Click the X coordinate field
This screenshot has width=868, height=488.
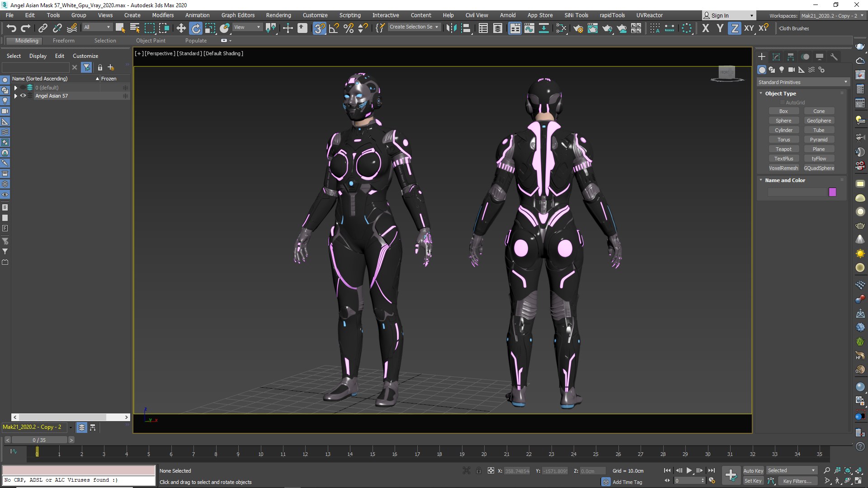tap(517, 471)
